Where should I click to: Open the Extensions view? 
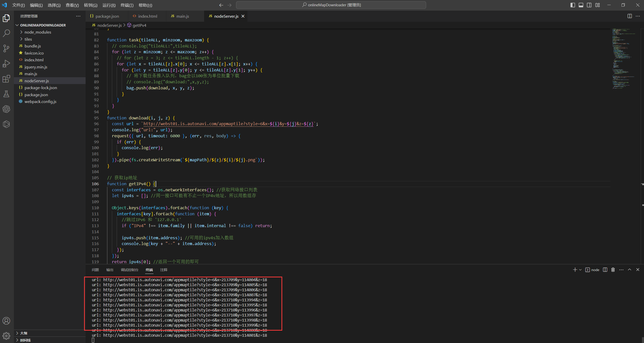click(x=6, y=79)
